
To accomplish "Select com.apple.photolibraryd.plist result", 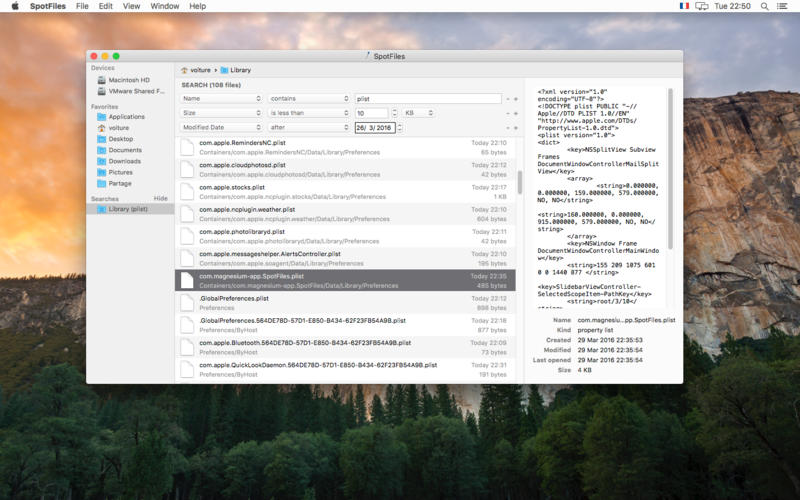I will (345, 236).
